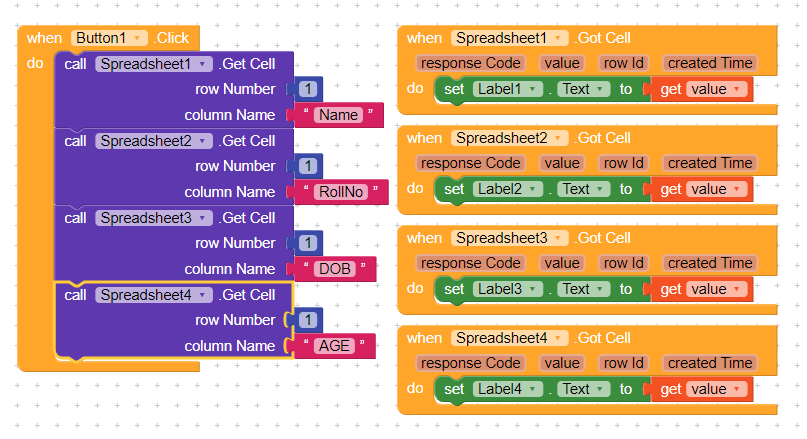Edit row Number value for Spreadsheet1 call
Viewport: 807px width, 439px height.
pos(308,89)
